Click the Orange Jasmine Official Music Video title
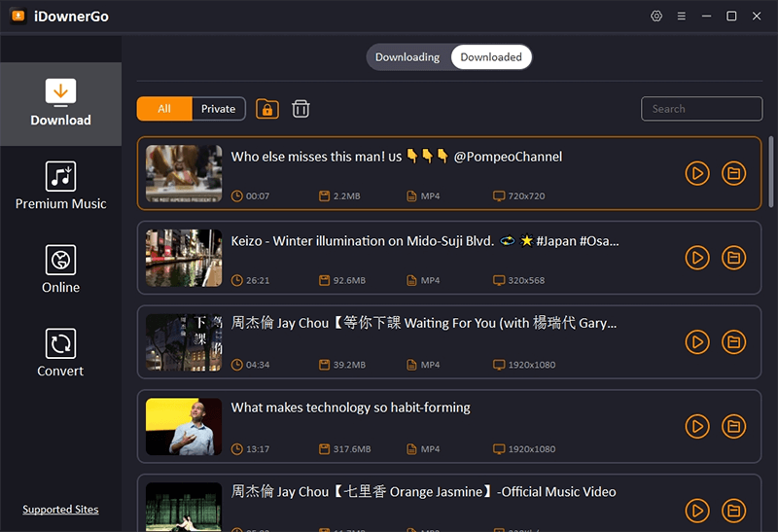Viewport: 778px width, 532px height. [424, 492]
